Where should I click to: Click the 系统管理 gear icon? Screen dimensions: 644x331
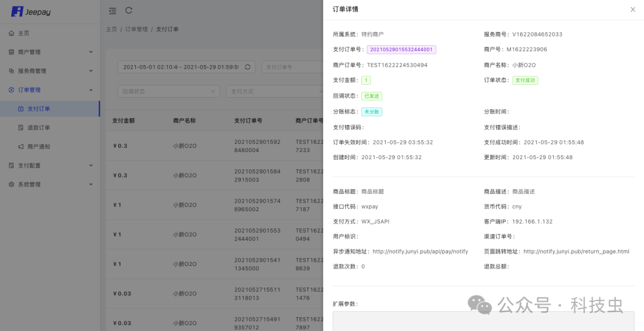[11, 184]
